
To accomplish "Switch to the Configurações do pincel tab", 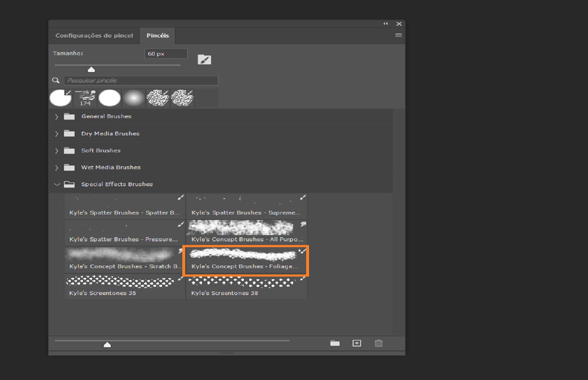I will [94, 35].
